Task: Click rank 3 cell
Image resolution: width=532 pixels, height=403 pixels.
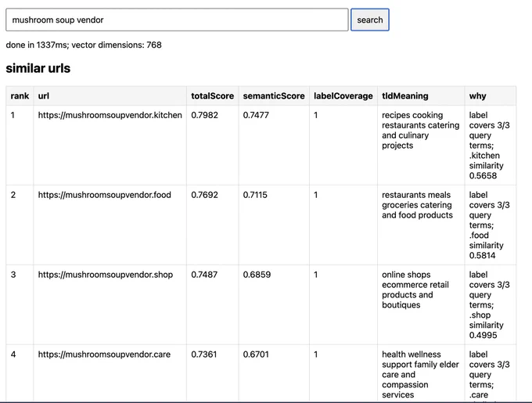Action: pyautogui.click(x=20, y=305)
